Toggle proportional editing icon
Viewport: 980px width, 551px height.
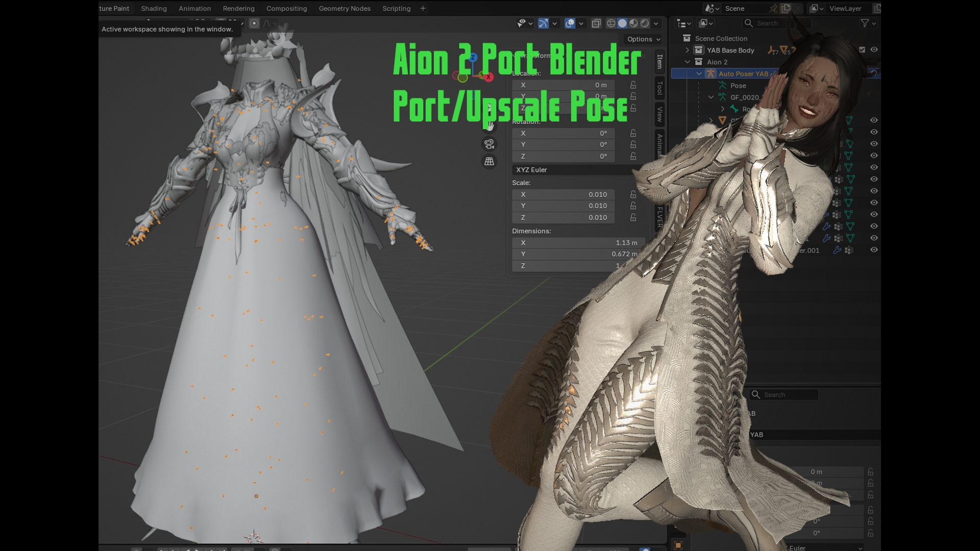click(254, 23)
